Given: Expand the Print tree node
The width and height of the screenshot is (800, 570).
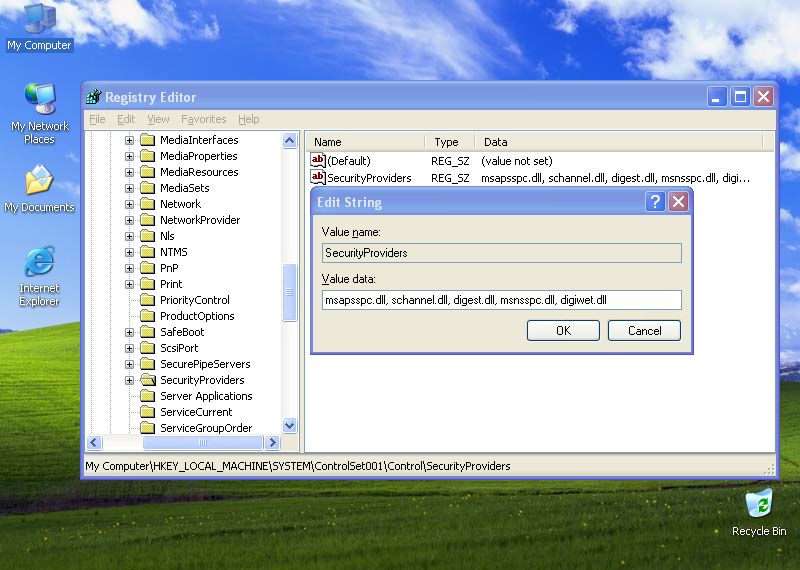Looking at the screenshot, I should tap(130, 284).
